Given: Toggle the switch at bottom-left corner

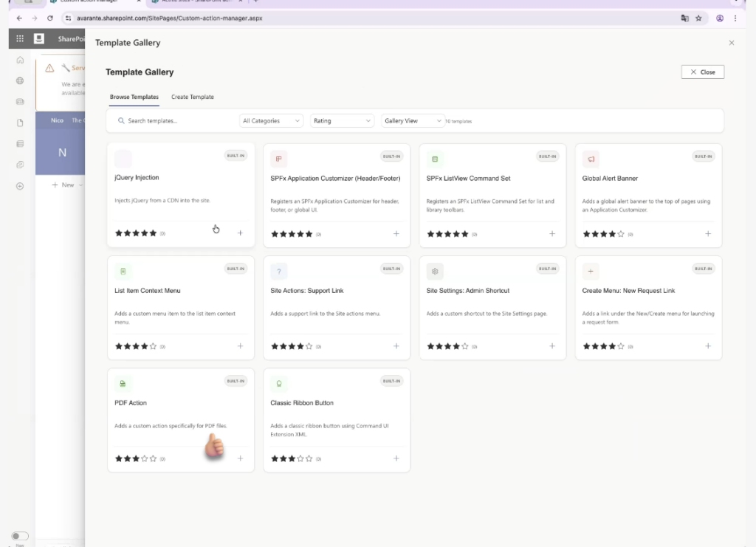Looking at the screenshot, I should click(x=20, y=536).
